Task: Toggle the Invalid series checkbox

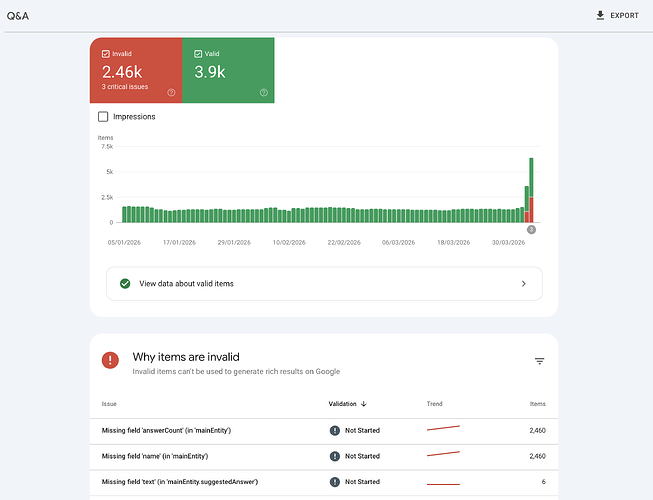Action: 105,54
